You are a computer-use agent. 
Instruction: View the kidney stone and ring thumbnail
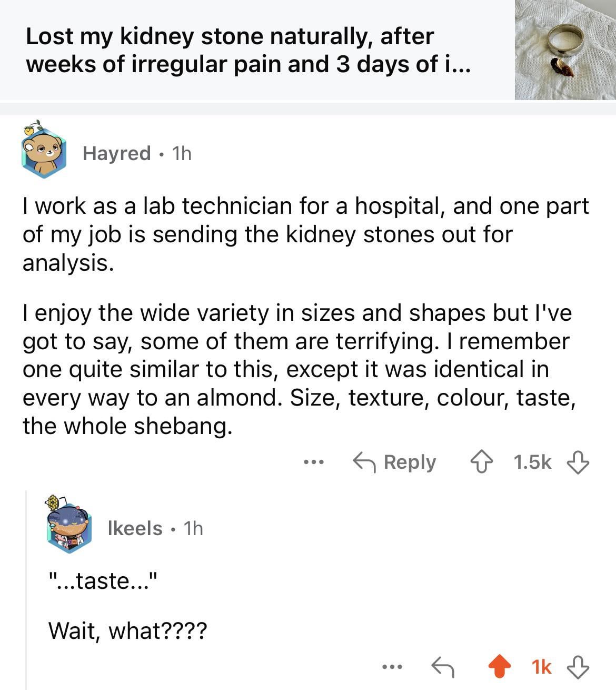(565, 50)
